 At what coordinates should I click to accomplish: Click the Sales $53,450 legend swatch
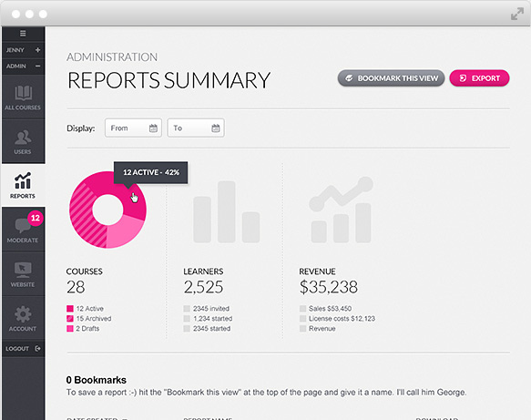302,309
